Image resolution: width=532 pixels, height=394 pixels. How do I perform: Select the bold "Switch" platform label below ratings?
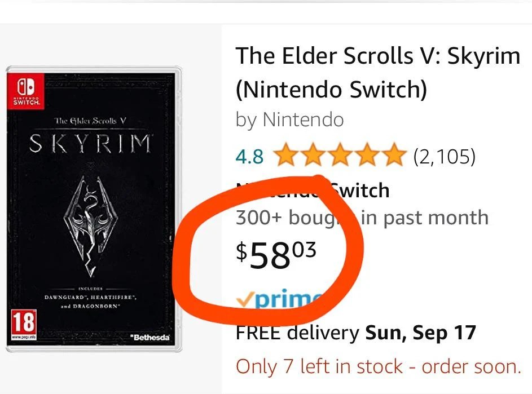360,190
